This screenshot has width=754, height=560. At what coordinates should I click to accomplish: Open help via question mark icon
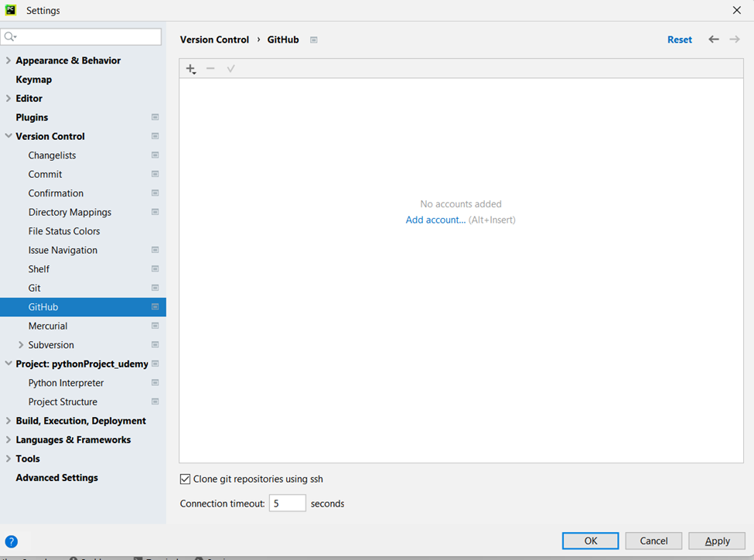point(11,541)
